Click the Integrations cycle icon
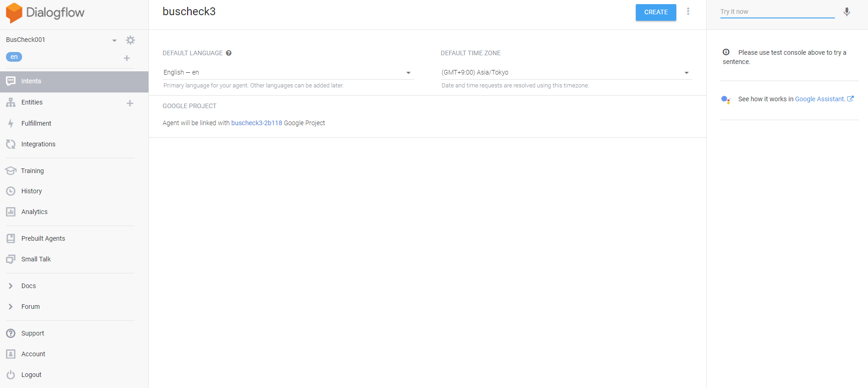868x388 pixels. [11, 144]
